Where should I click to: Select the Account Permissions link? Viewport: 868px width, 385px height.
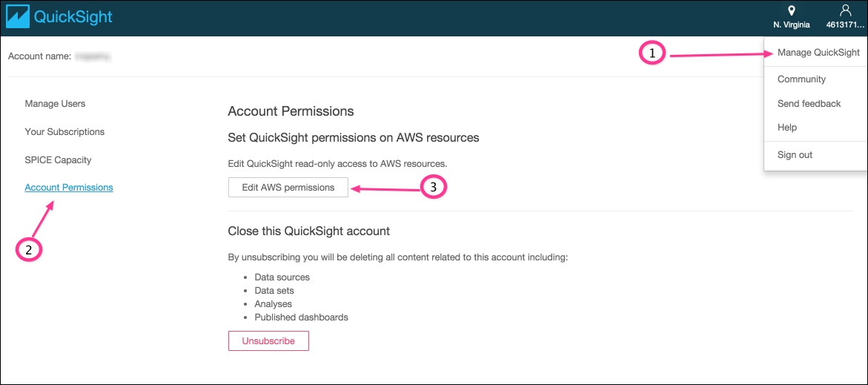(x=69, y=188)
